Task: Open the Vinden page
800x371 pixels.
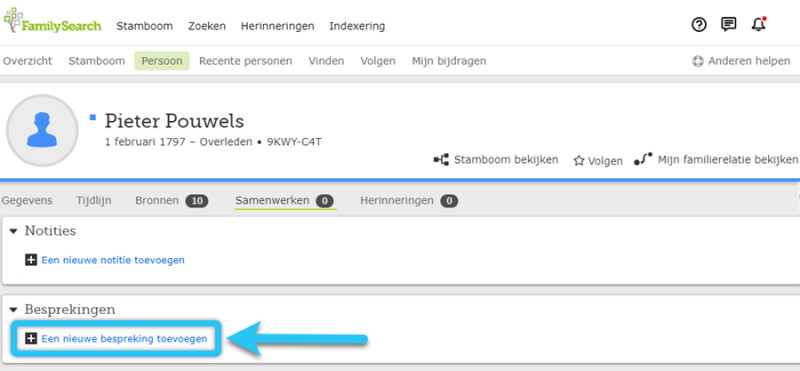Action: (326, 61)
